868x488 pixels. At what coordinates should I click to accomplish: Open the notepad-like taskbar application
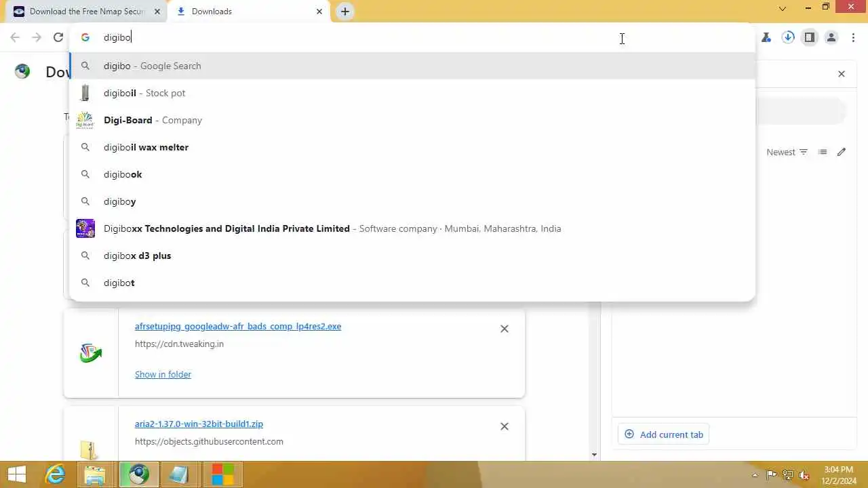pyautogui.click(x=179, y=474)
